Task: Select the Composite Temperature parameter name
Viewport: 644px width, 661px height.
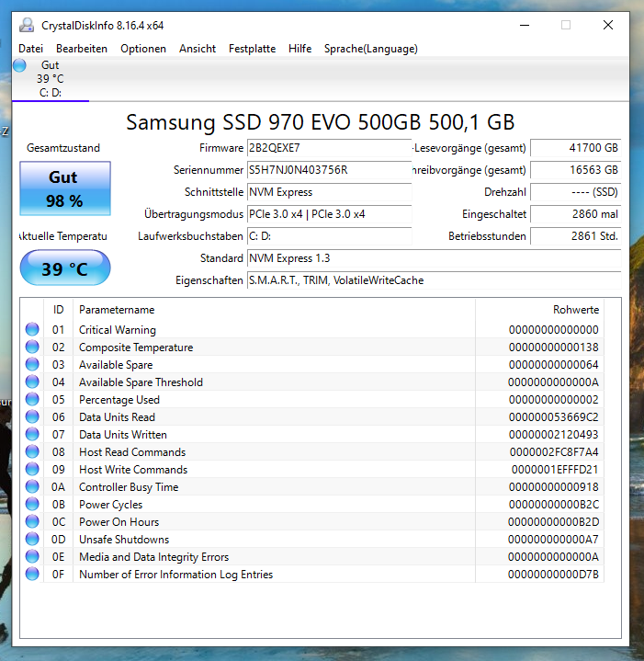Action: pyautogui.click(x=136, y=348)
